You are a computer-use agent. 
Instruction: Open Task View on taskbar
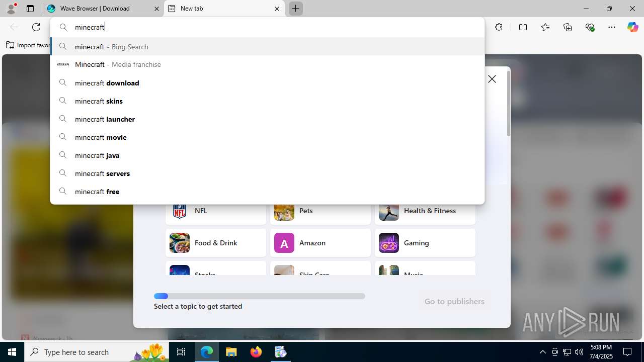182,352
